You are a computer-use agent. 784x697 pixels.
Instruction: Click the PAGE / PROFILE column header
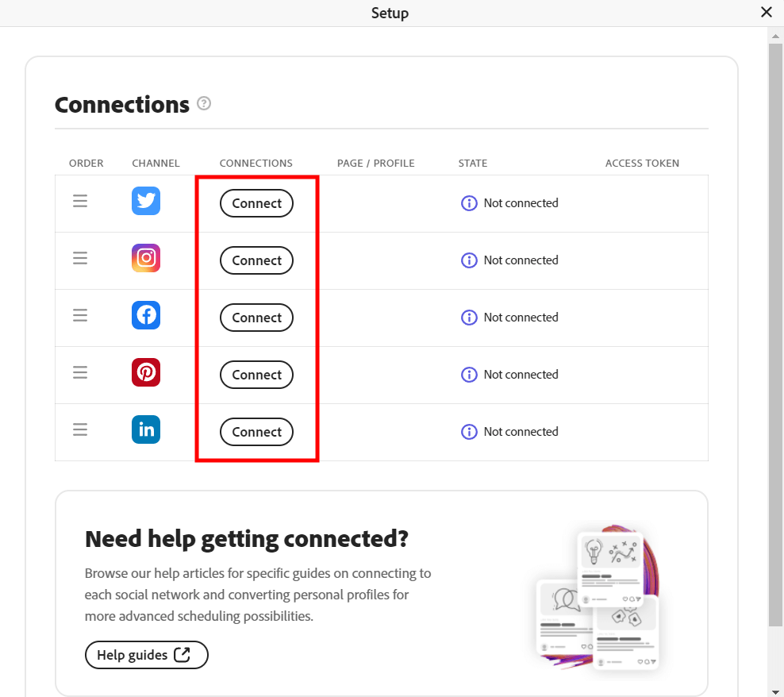pyautogui.click(x=376, y=163)
